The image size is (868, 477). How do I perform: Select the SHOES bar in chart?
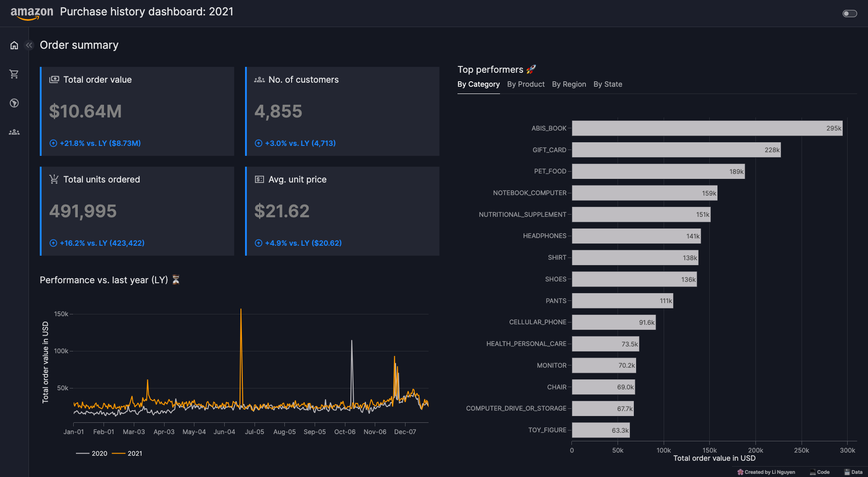tap(634, 279)
